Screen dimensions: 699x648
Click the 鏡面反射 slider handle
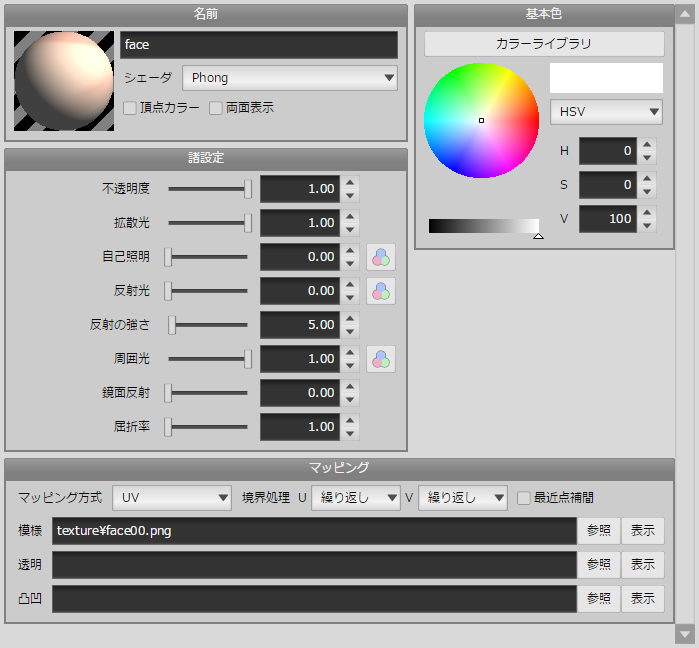(168, 393)
